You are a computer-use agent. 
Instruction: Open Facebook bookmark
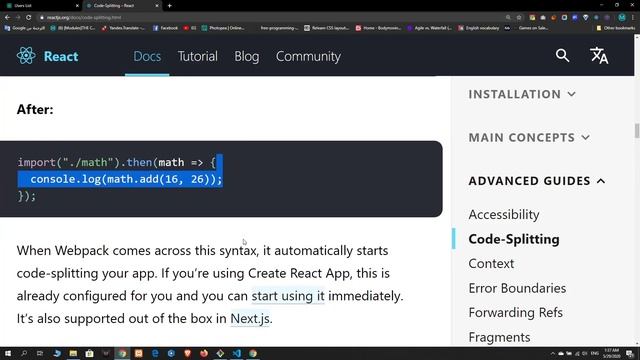(x=165, y=28)
